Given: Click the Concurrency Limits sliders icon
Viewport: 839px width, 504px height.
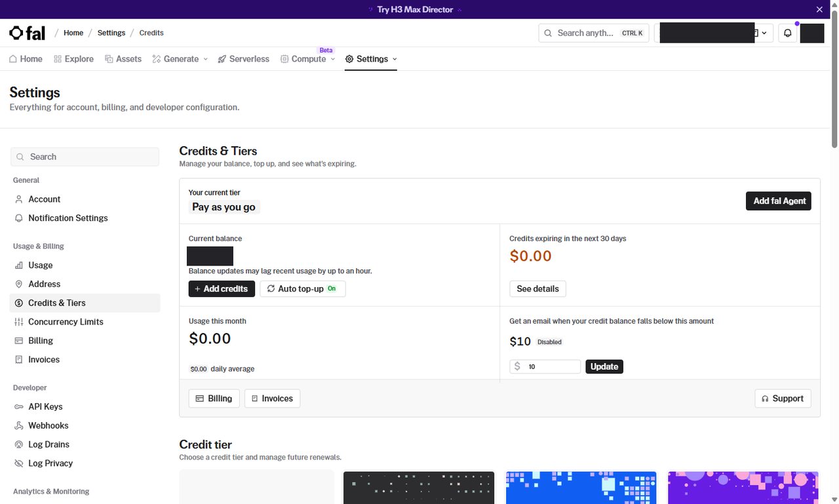Looking at the screenshot, I should click(x=19, y=322).
